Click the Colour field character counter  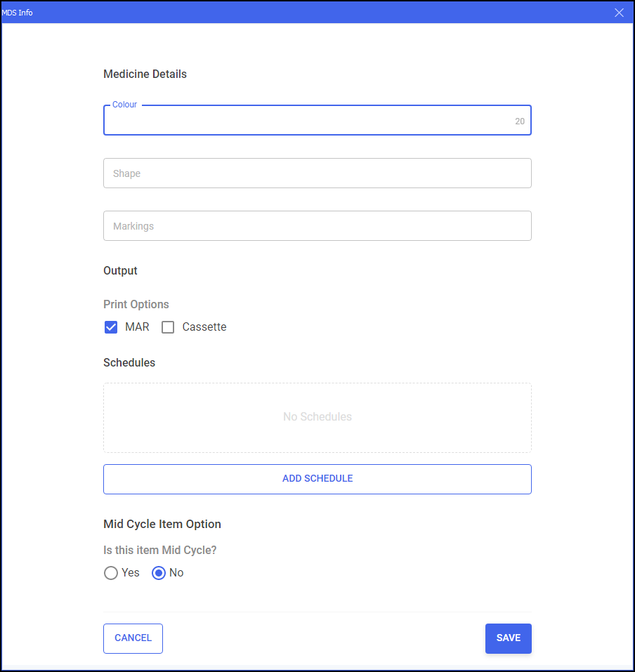(520, 121)
